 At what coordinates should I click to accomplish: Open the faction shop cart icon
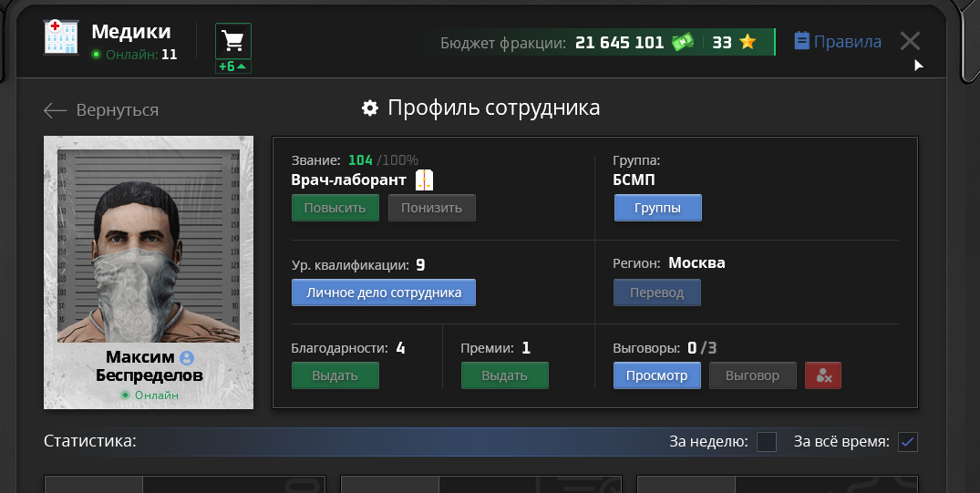click(233, 41)
